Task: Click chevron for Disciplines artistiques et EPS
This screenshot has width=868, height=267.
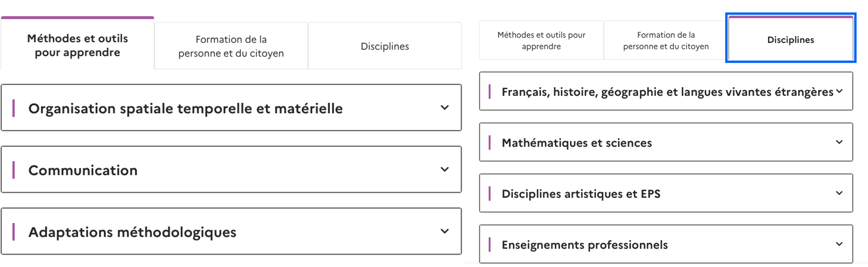Action: [x=839, y=193]
